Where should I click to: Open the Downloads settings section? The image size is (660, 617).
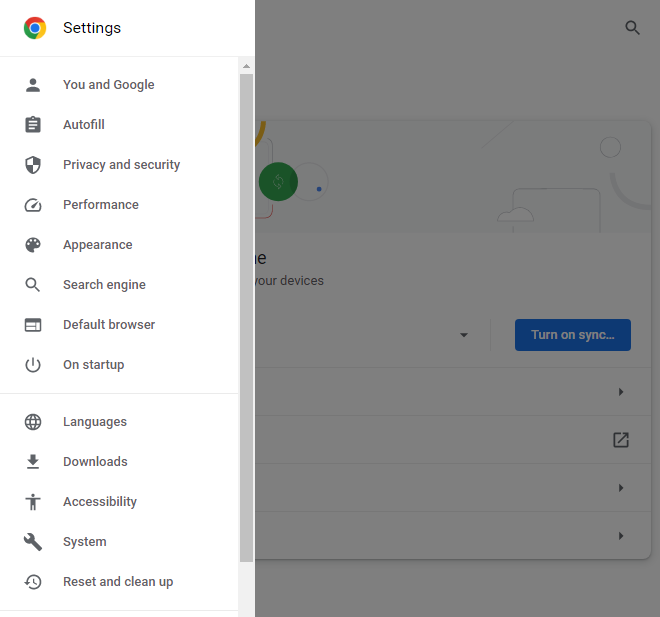(x=95, y=462)
